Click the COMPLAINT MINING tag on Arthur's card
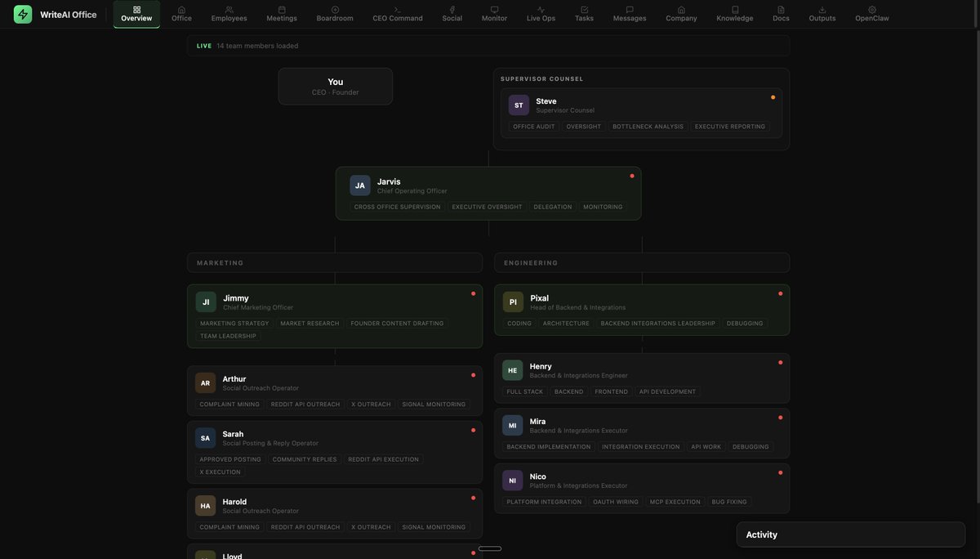980x559 pixels. point(229,402)
